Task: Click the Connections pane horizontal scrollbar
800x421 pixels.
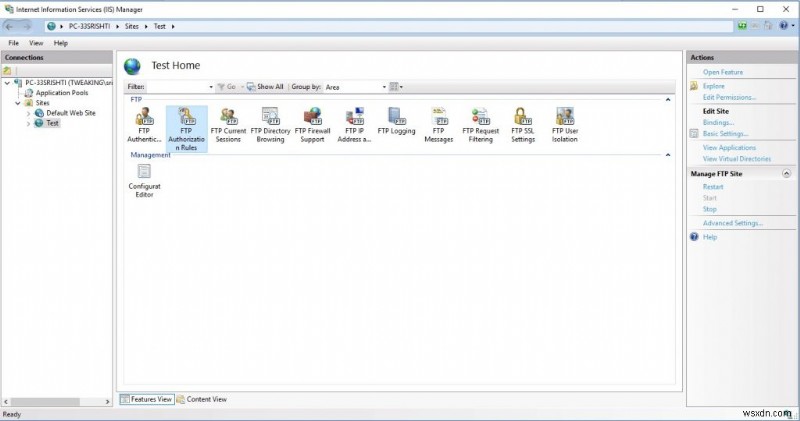Action: [45, 402]
